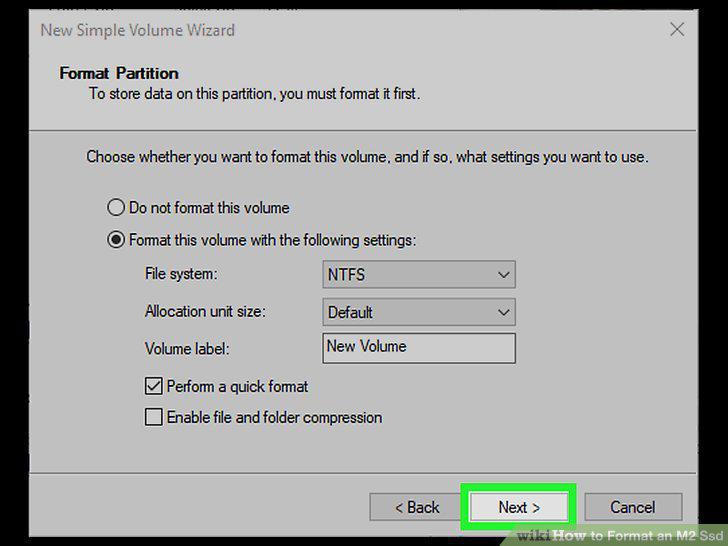This screenshot has width=728, height=546.
Task: Click the chevron arrow beside Default
Action: [x=503, y=312]
